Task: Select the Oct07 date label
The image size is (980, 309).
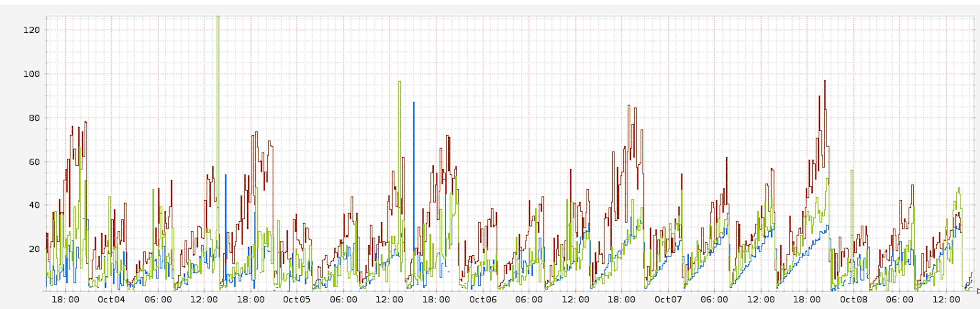Action: tap(668, 300)
